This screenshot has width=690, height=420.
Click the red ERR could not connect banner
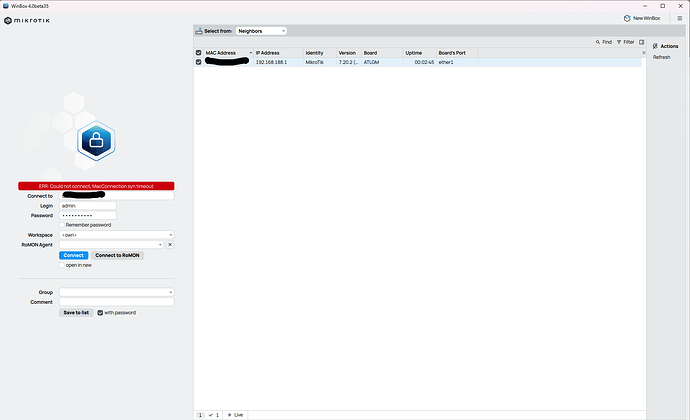coord(96,186)
